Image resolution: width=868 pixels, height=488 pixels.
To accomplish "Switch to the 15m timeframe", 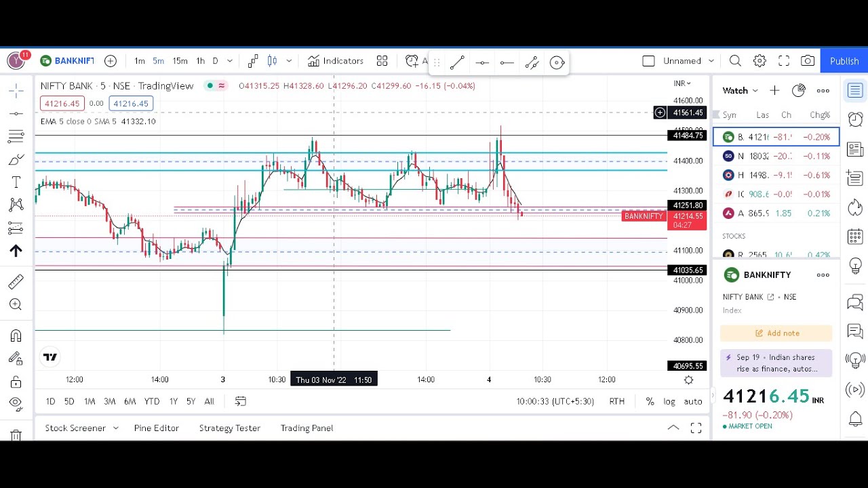I will pos(180,61).
